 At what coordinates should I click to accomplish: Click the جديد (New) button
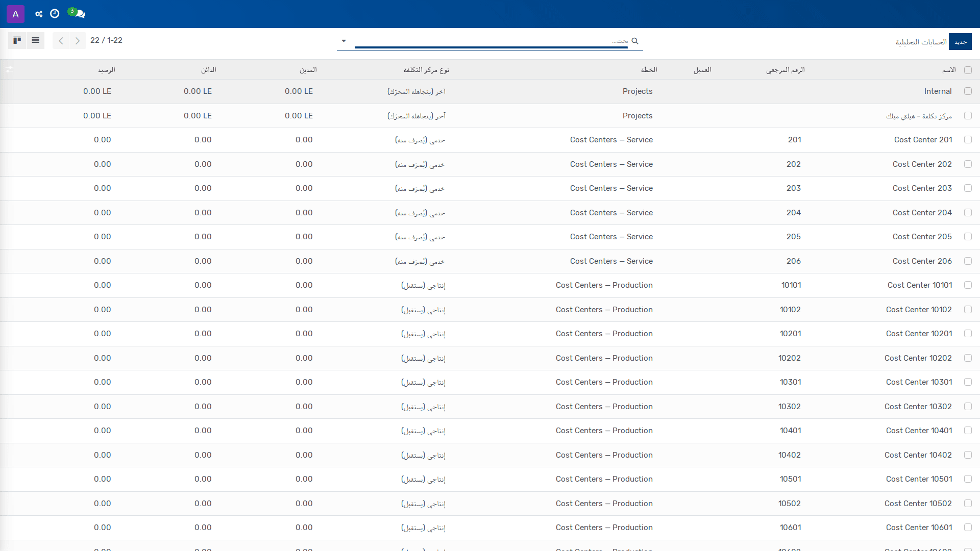[960, 42]
